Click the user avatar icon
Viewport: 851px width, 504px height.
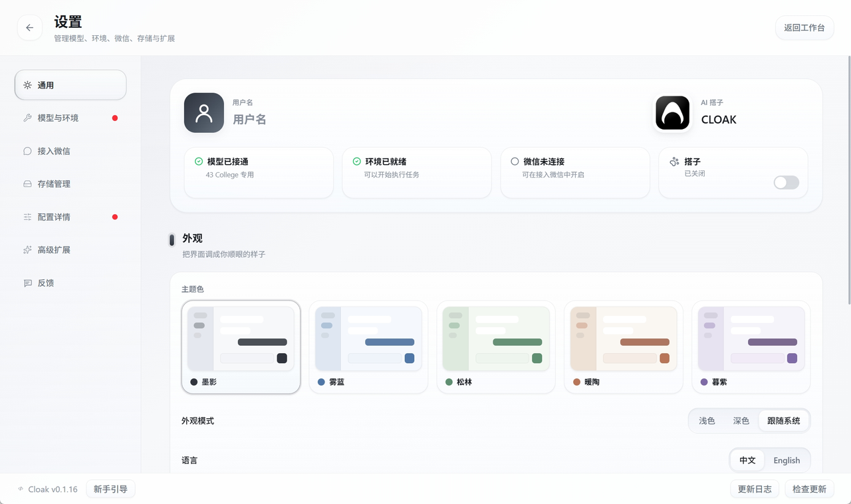(x=204, y=113)
